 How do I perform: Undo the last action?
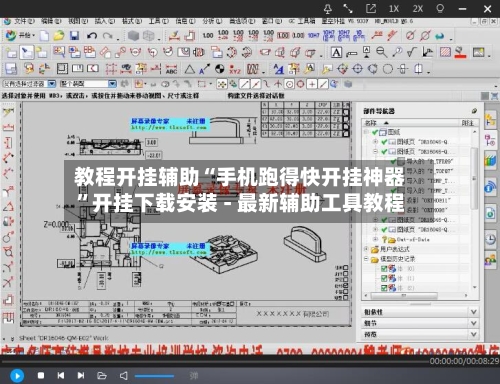92,35
